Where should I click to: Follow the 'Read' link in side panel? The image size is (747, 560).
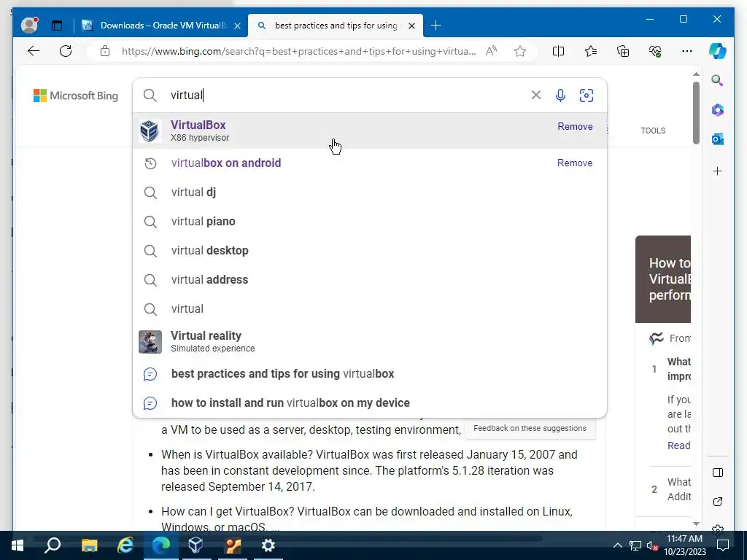tap(678, 446)
